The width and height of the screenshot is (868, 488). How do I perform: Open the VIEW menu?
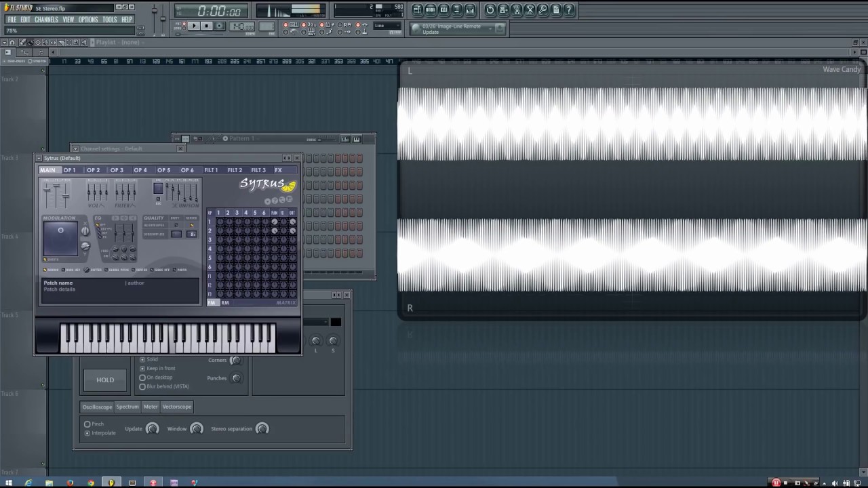point(68,20)
